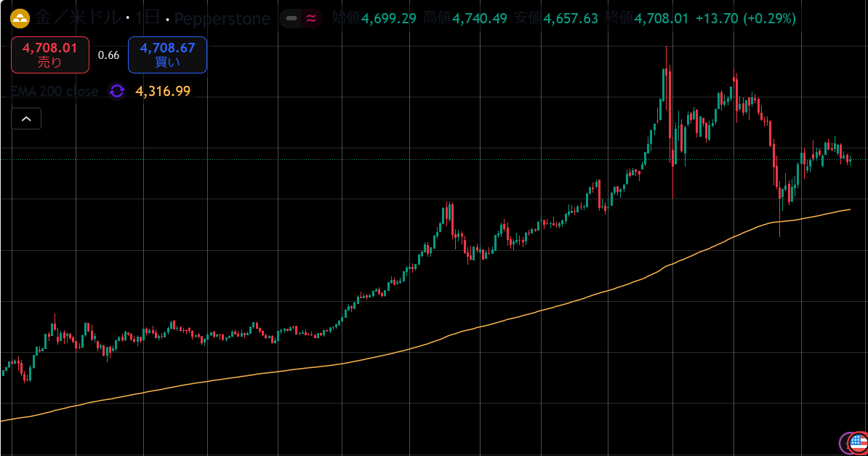Select the EMA 200 close indicator label
Image resolution: width=868 pixels, height=456 pixels.
tap(55, 91)
